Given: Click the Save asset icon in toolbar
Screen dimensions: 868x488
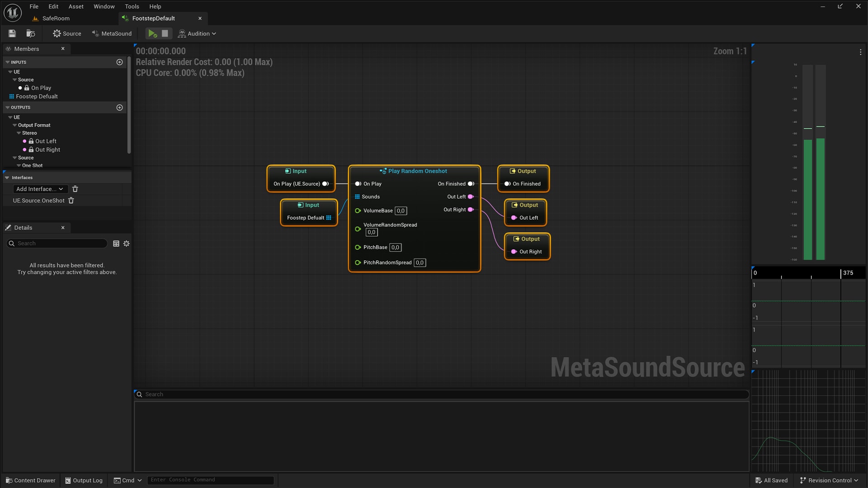Looking at the screenshot, I should click(x=12, y=33).
